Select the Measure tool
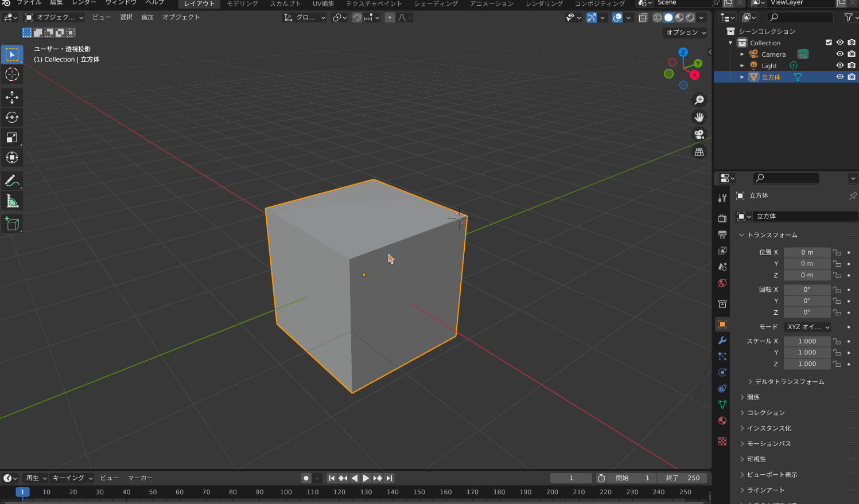The width and height of the screenshot is (859, 504). [12, 201]
